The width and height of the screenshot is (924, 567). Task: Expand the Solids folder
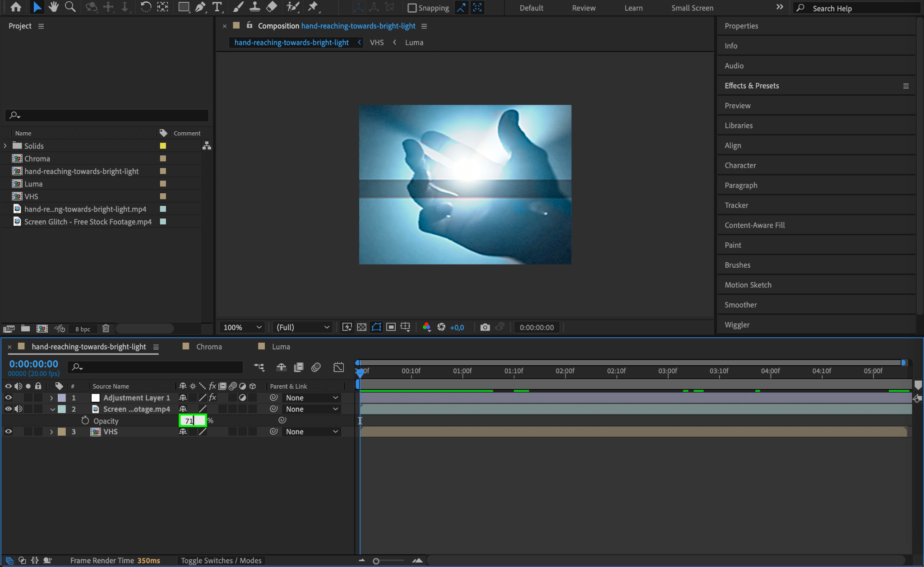5,146
